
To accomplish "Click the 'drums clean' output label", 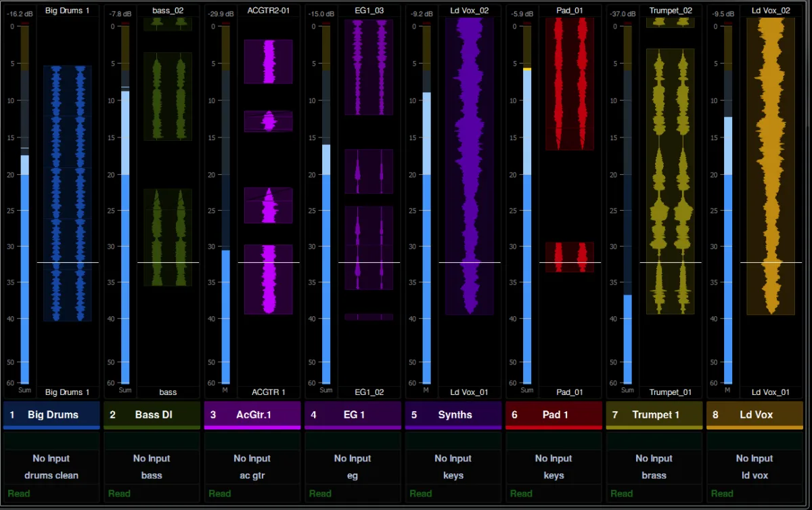I will [x=51, y=475].
